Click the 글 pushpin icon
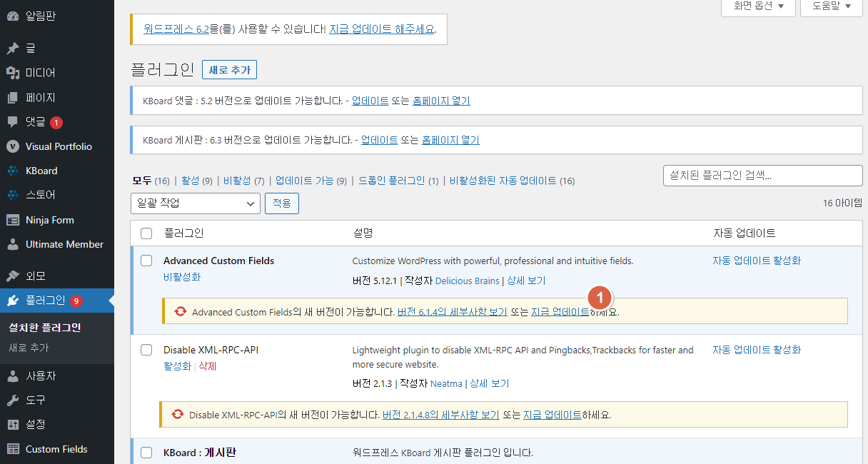 [x=12, y=49]
